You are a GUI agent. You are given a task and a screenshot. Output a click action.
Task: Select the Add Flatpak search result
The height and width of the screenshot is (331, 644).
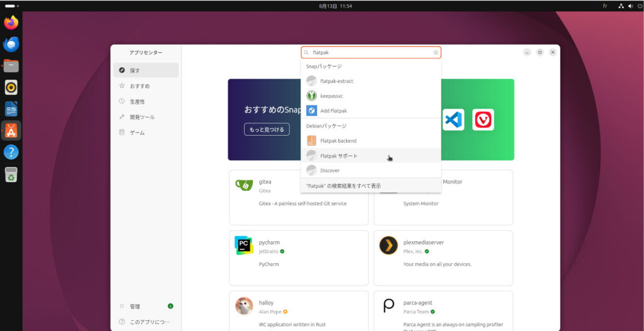(x=371, y=111)
